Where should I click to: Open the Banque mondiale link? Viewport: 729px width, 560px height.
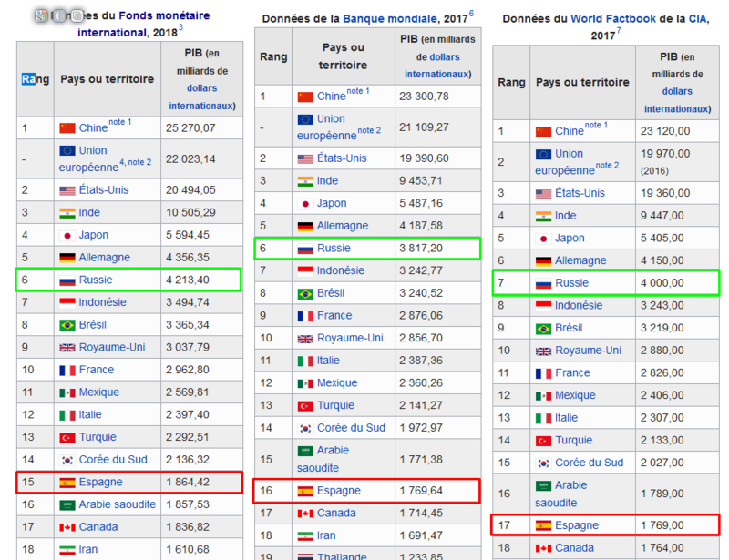[x=390, y=19]
